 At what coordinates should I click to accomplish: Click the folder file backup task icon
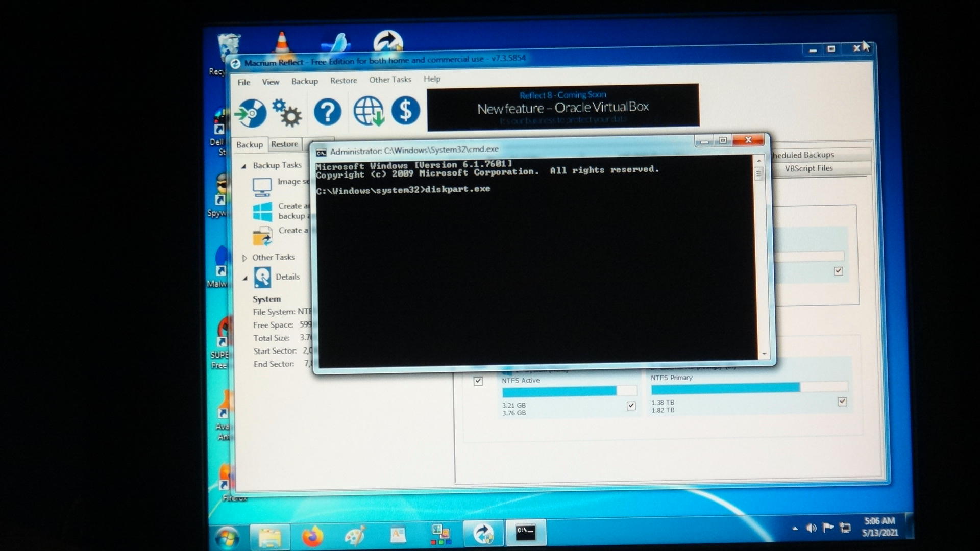click(262, 236)
